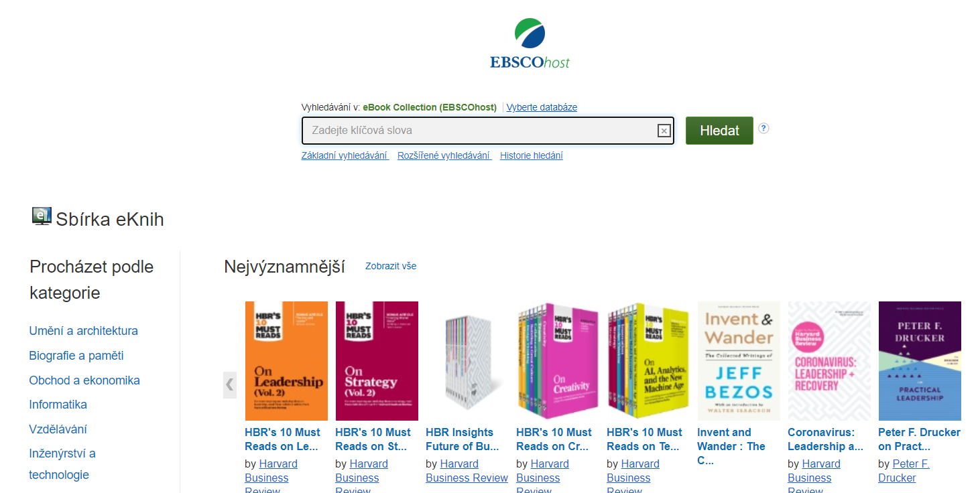Open the On Strategy (Vol. 2) book cover
Image resolution: width=980 pixels, height=493 pixels.
(x=377, y=361)
